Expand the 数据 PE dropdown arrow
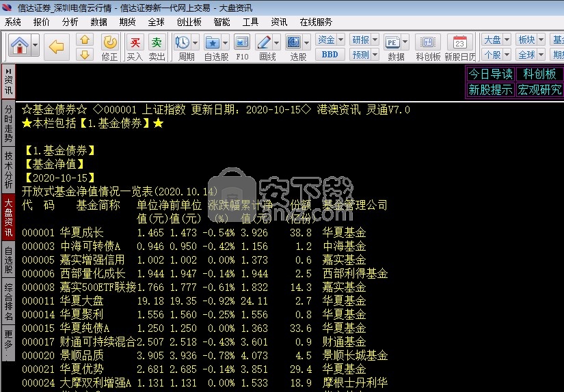This screenshot has width=564, height=392. point(405,43)
